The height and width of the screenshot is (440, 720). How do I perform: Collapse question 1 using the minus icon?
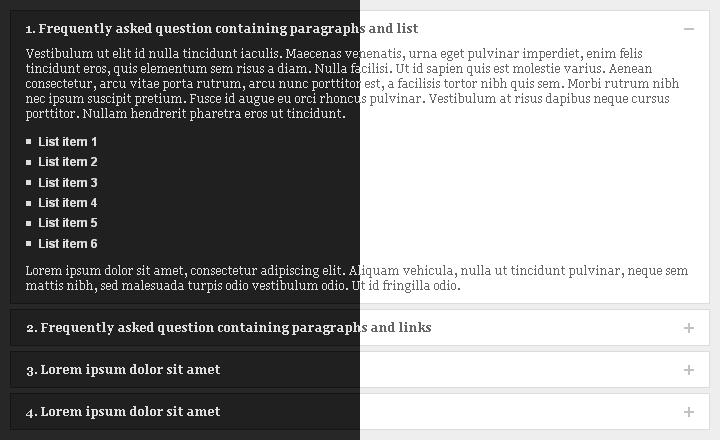(x=688, y=29)
